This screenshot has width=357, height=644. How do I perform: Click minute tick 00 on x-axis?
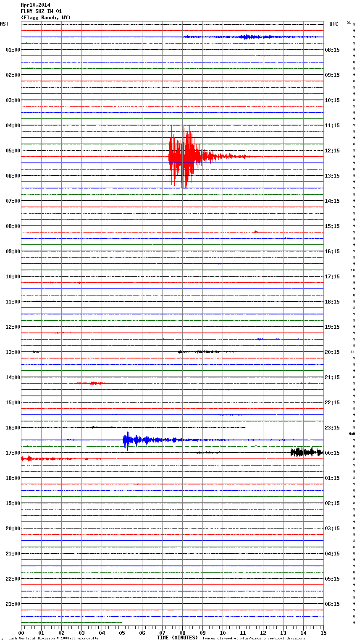pos(21,633)
